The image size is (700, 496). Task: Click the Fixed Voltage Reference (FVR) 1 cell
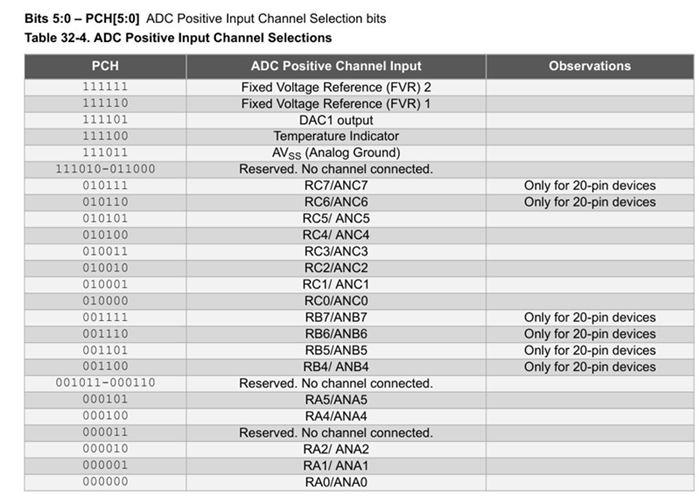tap(336, 103)
